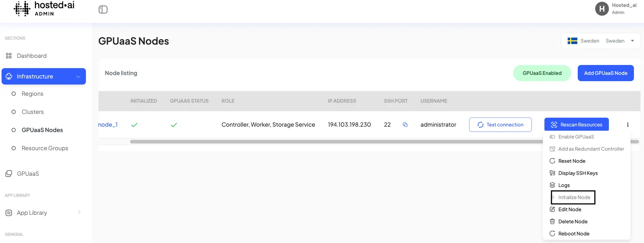Open Clusters under Infrastructure
Image resolution: width=644 pixels, height=243 pixels.
click(x=33, y=112)
